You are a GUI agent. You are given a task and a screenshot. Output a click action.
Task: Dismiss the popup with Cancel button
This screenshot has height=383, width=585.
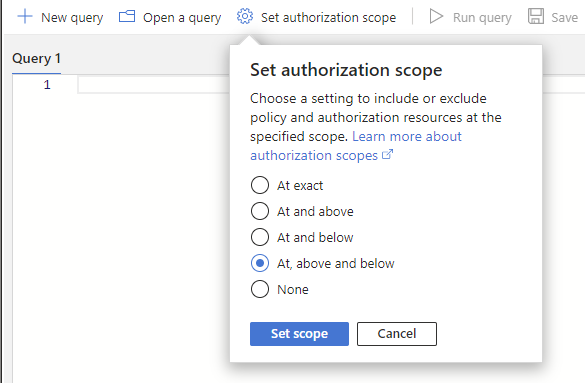(x=397, y=334)
